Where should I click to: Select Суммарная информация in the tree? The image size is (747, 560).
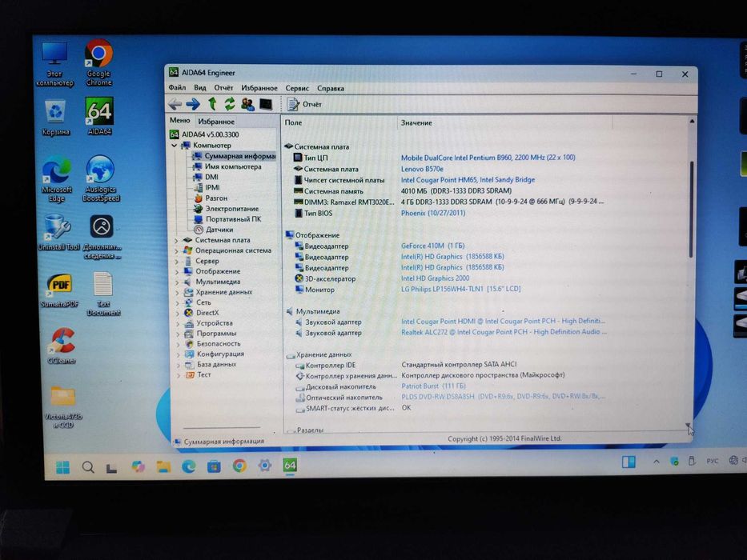tap(234, 156)
